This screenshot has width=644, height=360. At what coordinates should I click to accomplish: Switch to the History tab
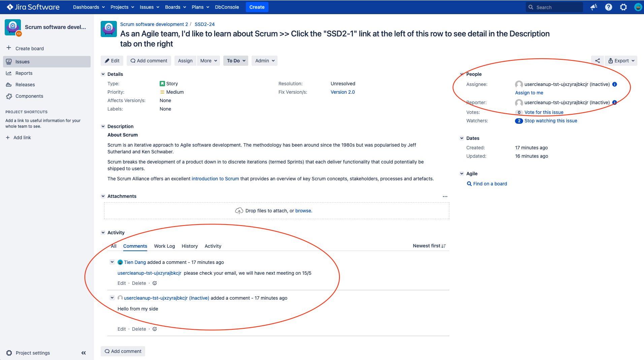[x=190, y=246]
